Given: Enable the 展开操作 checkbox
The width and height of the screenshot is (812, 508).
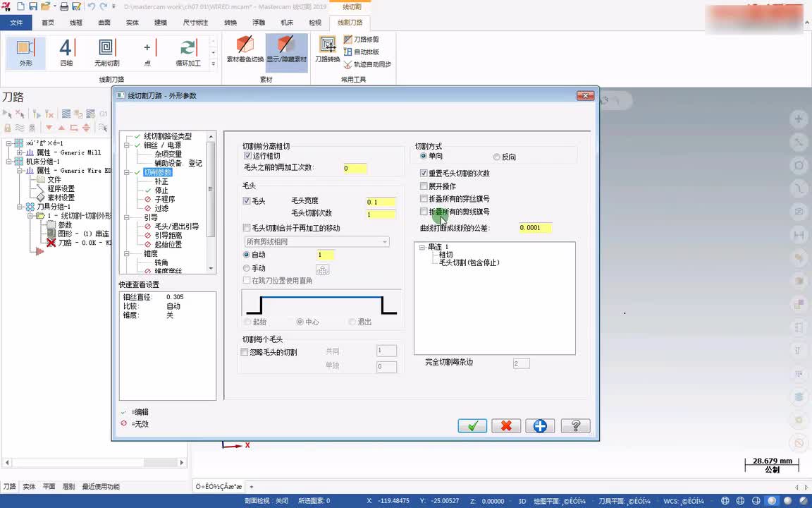Looking at the screenshot, I should click(x=424, y=186).
